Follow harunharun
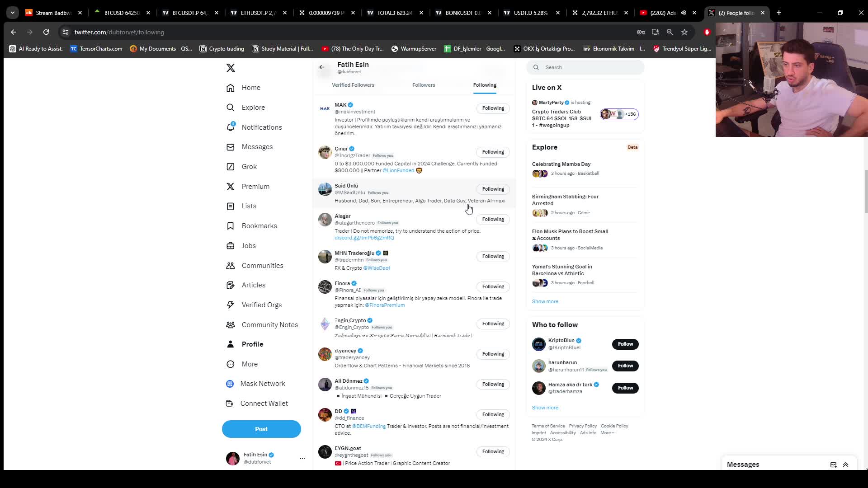This screenshot has height=488, width=868. (625, 366)
